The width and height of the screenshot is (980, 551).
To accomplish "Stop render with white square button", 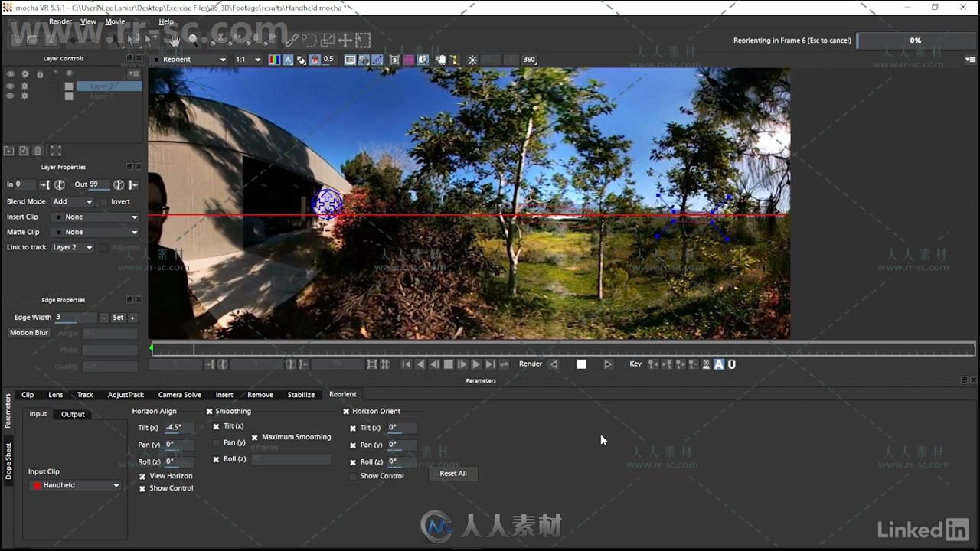I will tap(581, 364).
